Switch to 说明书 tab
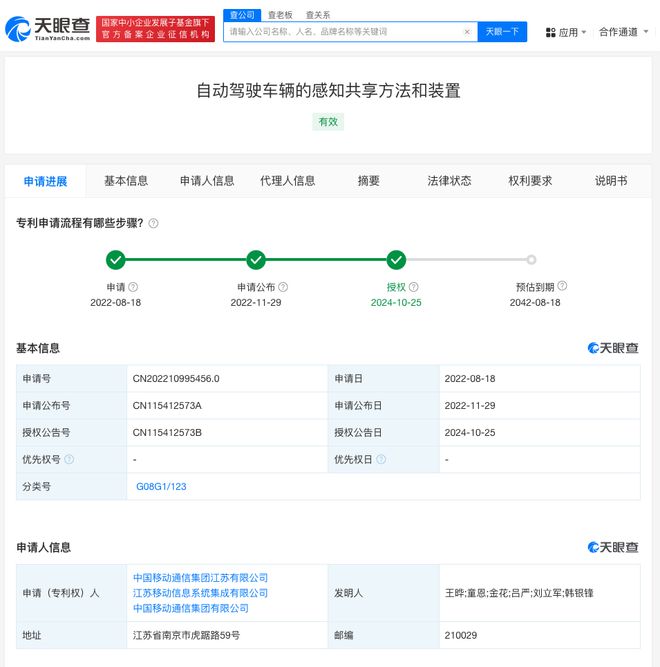Image resolution: width=660 pixels, height=667 pixels. click(611, 181)
